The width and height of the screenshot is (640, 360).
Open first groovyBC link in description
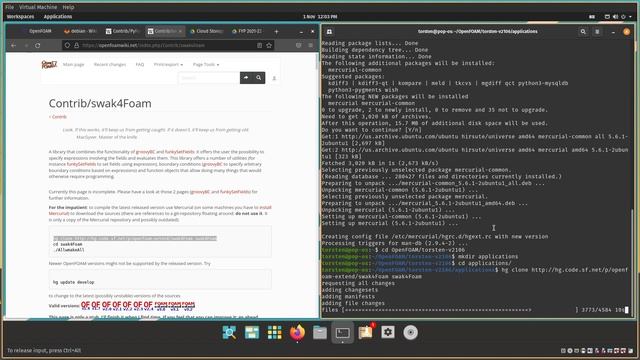[145, 152]
